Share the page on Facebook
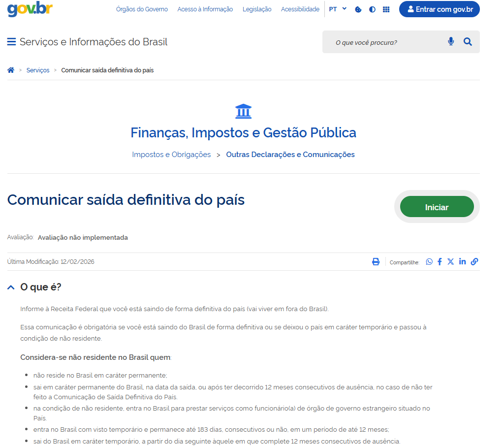 440,262
